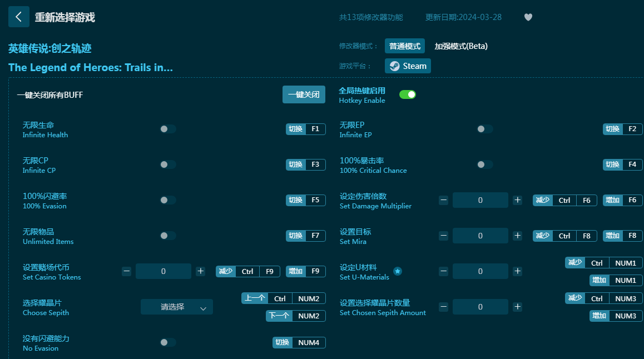Click 增加 F9 for Casino Tokens

[305, 271]
